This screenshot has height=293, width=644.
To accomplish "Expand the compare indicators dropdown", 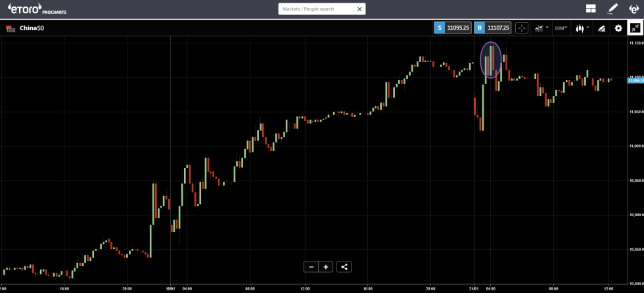I will click(541, 28).
